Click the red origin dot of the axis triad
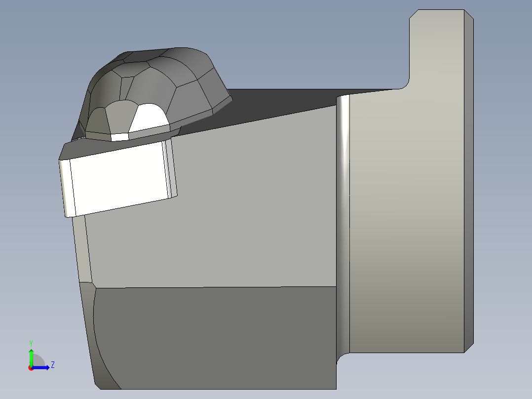The height and width of the screenshot is (399, 532). 31,368
